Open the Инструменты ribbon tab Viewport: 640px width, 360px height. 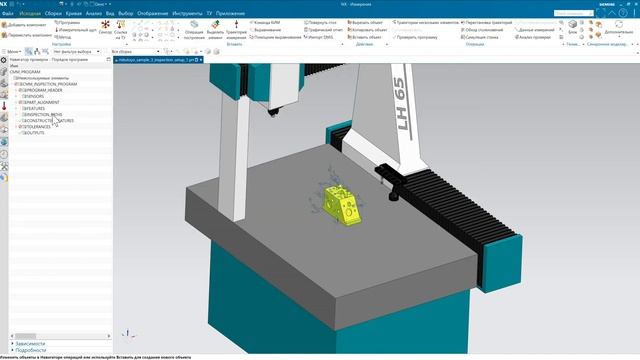click(x=187, y=13)
